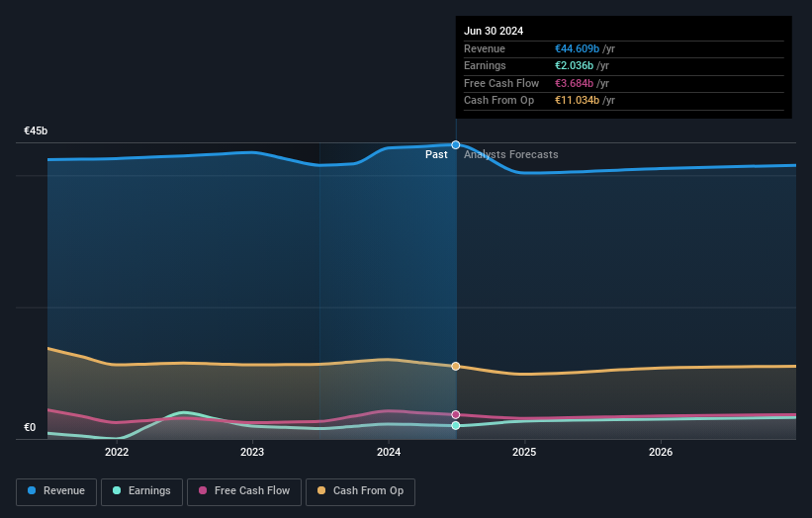This screenshot has height=518, width=812.
Task: Select the Cash From Op data point marker
Action: pos(456,367)
